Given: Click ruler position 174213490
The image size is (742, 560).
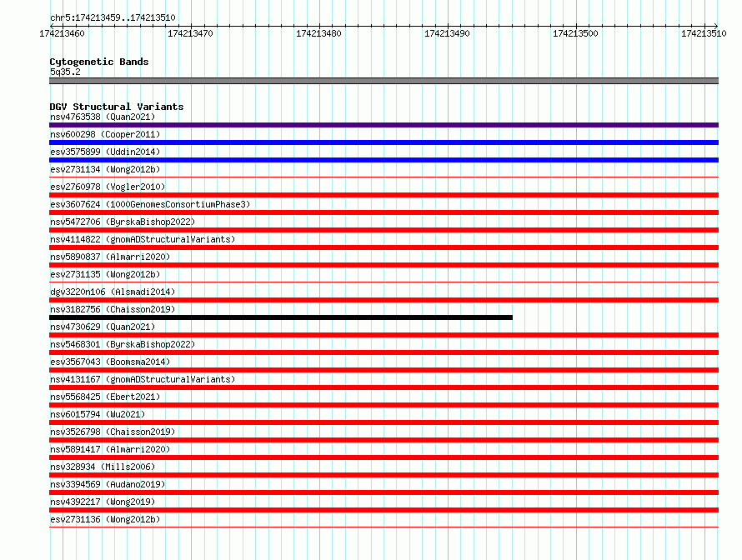Looking at the screenshot, I should tap(447, 33).
